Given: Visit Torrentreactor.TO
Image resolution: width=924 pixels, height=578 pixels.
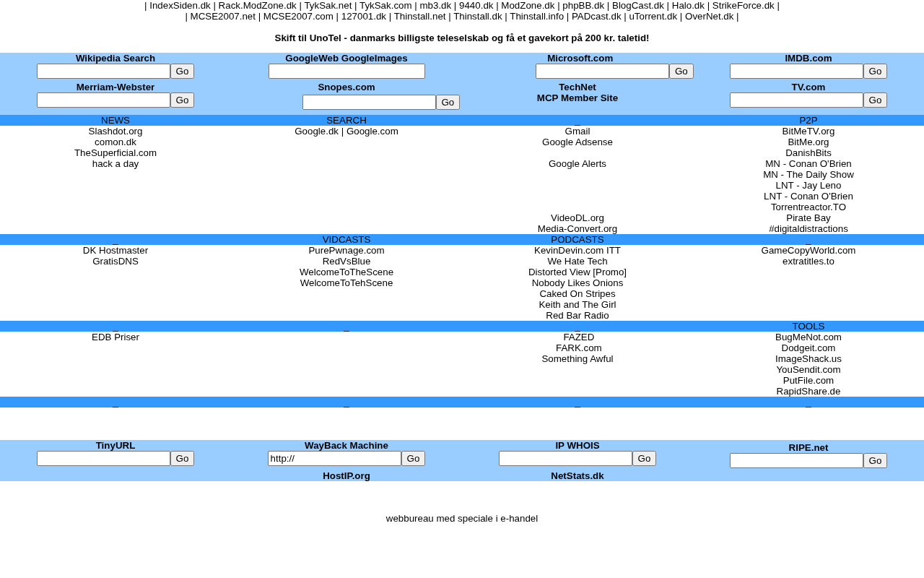Looking at the screenshot, I should tap(808, 207).
